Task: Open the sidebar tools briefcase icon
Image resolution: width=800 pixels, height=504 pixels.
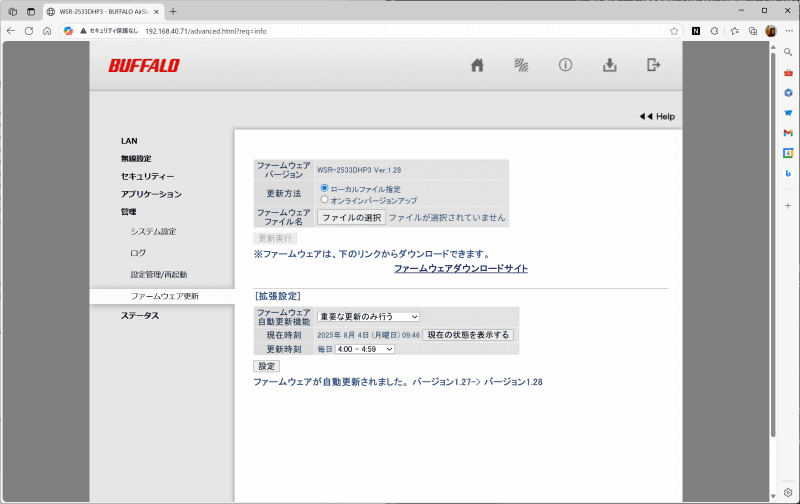Action: coord(788,72)
